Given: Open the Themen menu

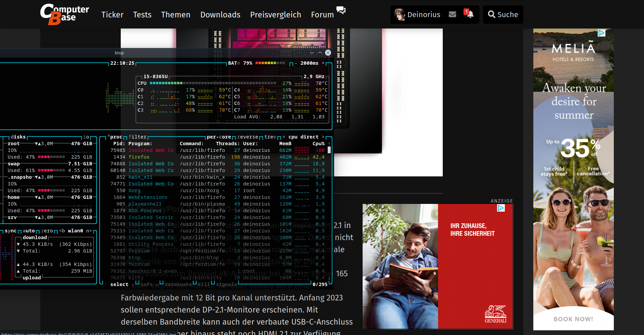Looking at the screenshot, I should pos(175,14).
